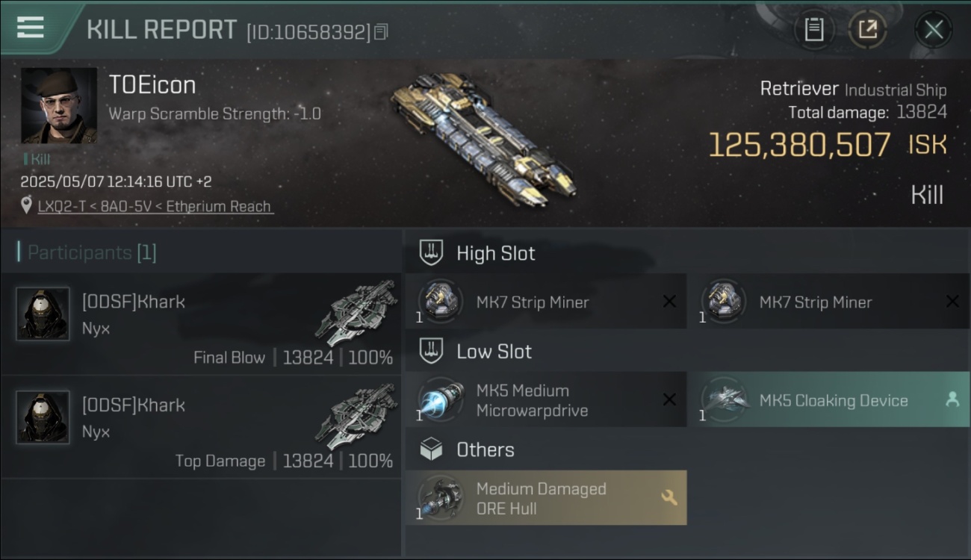The image size is (971, 560).
Task: Open the hamburger menu icon
Action: pos(30,27)
